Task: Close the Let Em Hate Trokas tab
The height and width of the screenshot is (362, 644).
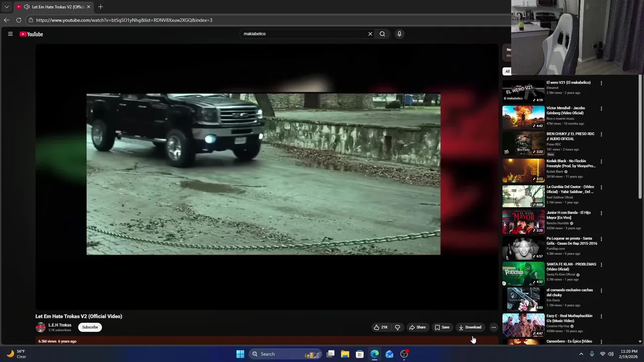Action: tap(89, 7)
